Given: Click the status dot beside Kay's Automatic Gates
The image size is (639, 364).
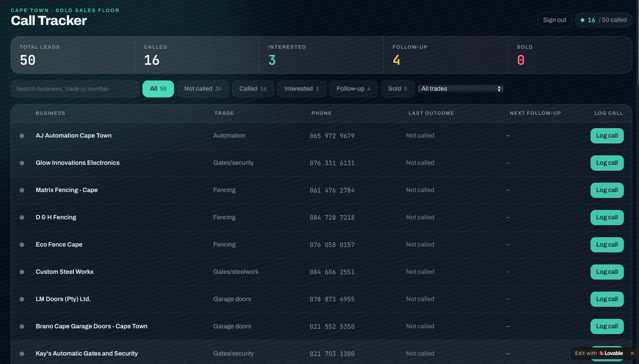Looking at the screenshot, I should pyautogui.click(x=22, y=354).
